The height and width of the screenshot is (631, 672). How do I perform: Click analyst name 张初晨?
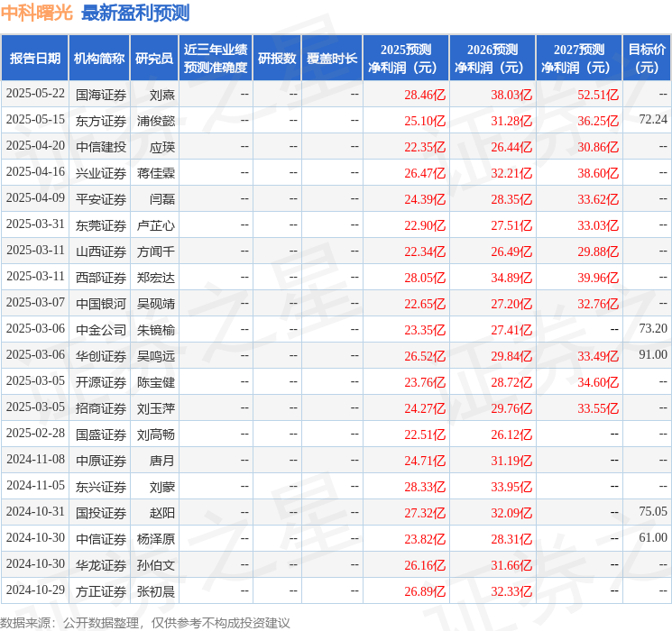156,591
